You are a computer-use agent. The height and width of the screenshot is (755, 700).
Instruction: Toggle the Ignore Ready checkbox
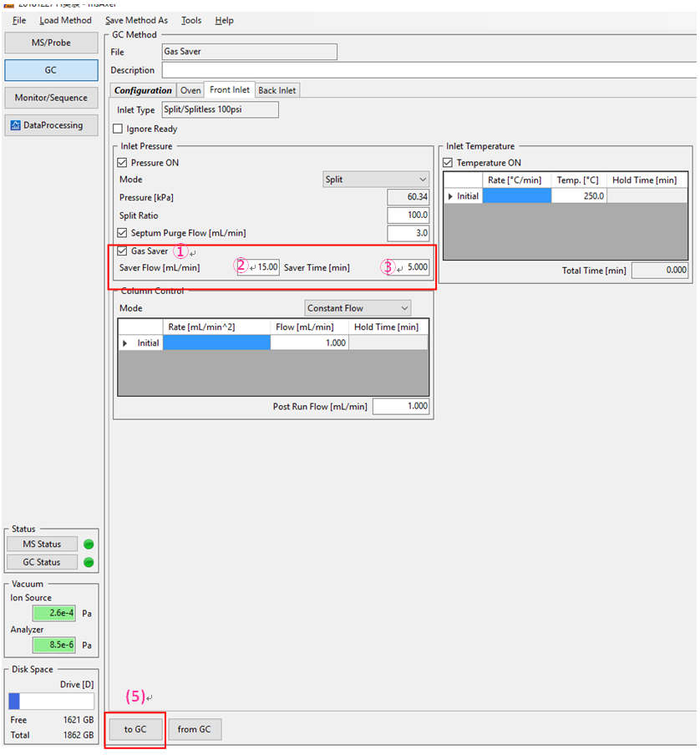click(118, 129)
